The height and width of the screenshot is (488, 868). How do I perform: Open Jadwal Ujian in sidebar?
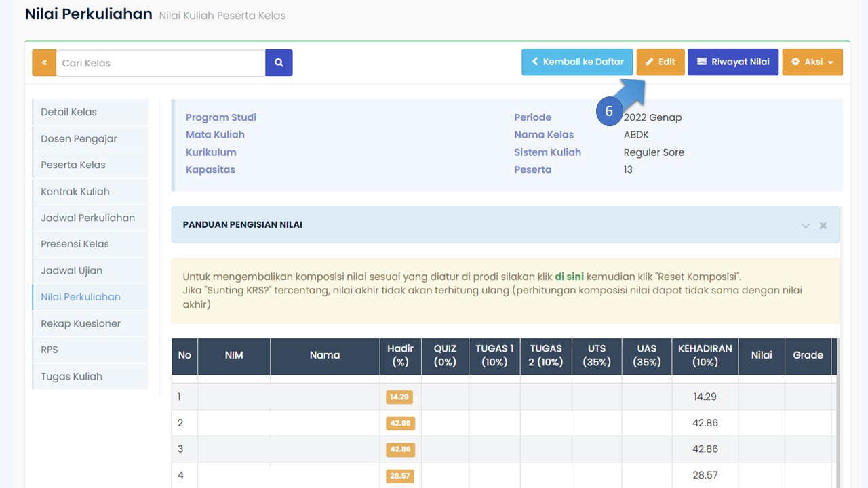[x=90, y=270]
